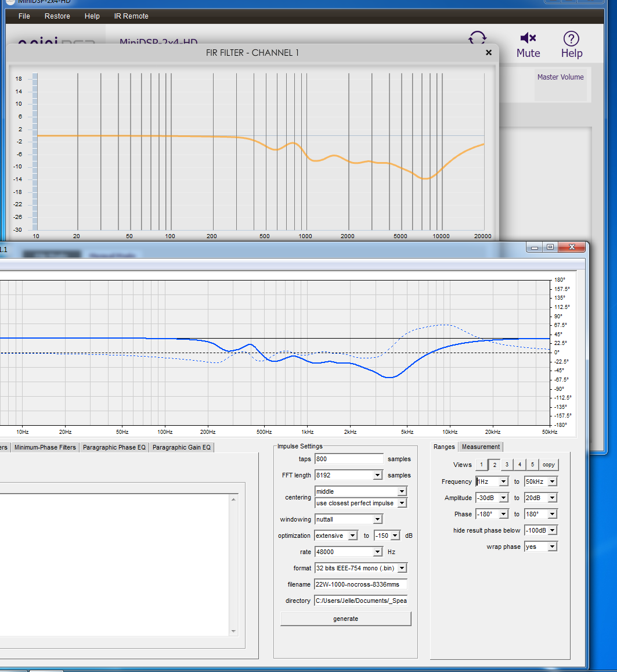617x672 pixels.
Task: Expand the optimization extensive dropdown
Action: (353, 536)
